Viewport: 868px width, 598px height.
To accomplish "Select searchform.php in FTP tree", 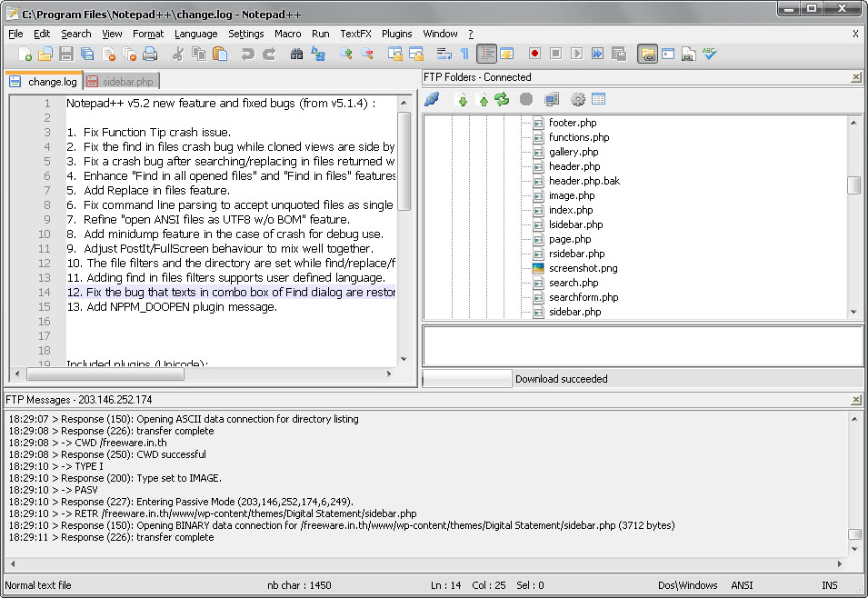I will pyautogui.click(x=584, y=297).
